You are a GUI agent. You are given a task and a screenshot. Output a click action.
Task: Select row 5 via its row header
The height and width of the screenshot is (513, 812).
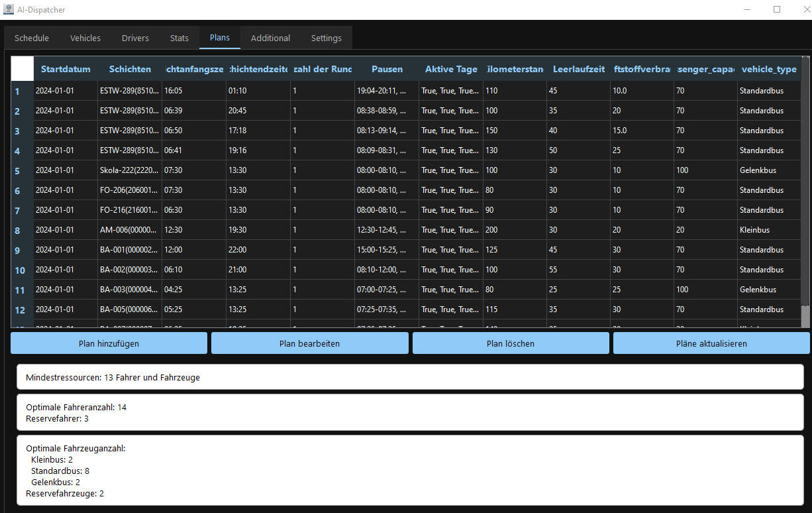[18, 171]
